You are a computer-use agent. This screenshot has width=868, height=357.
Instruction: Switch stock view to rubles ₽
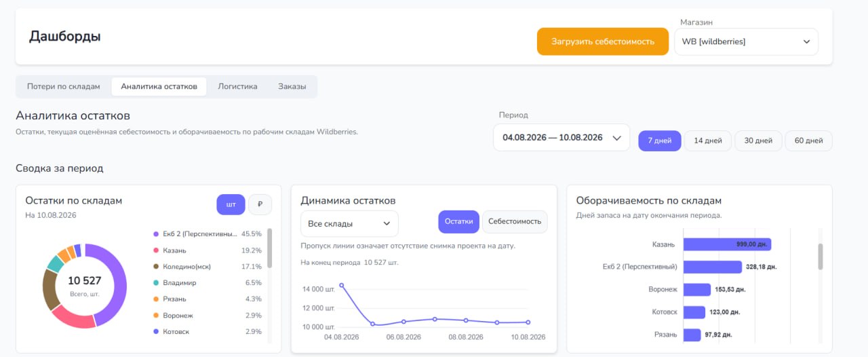point(260,204)
